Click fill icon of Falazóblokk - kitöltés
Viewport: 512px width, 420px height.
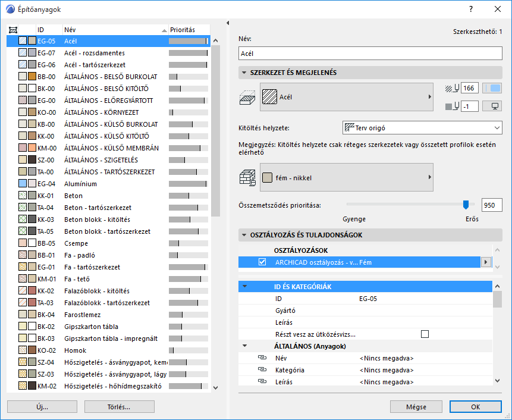point(23,291)
